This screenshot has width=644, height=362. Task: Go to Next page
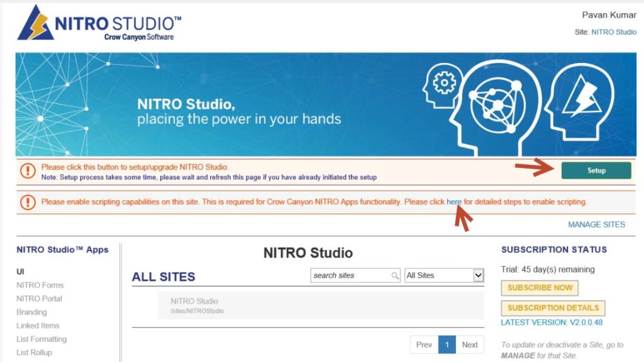[470, 345]
